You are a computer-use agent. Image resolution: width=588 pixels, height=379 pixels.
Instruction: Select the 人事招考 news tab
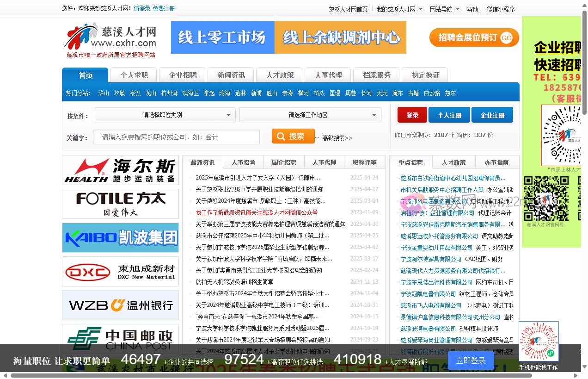243,162
